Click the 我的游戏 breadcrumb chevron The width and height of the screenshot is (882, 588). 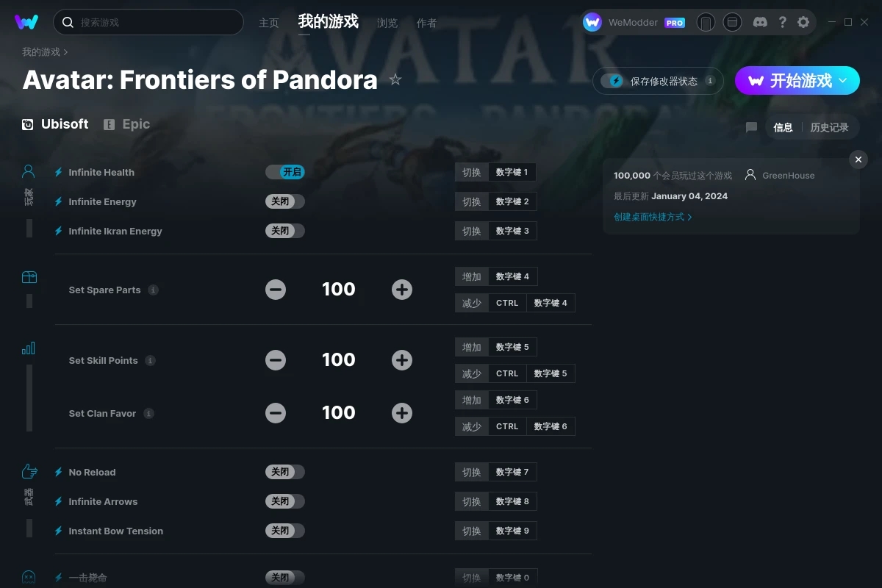pyautogui.click(x=65, y=52)
